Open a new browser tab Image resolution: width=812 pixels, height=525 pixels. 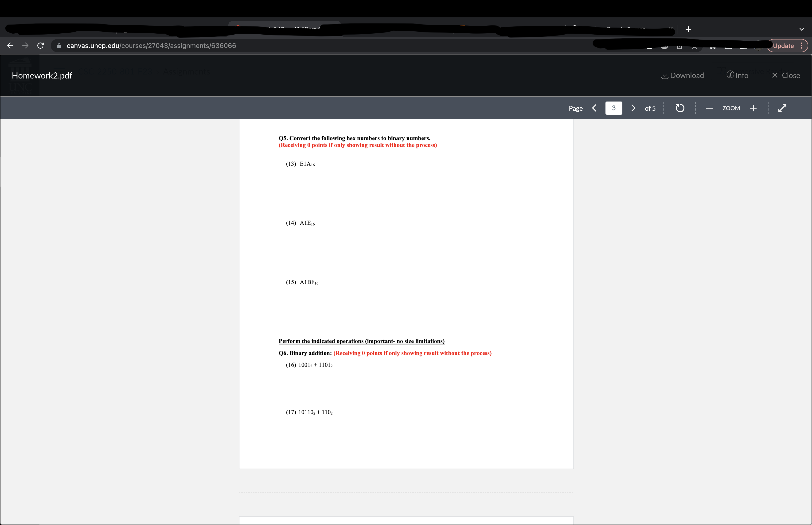pos(688,29)
